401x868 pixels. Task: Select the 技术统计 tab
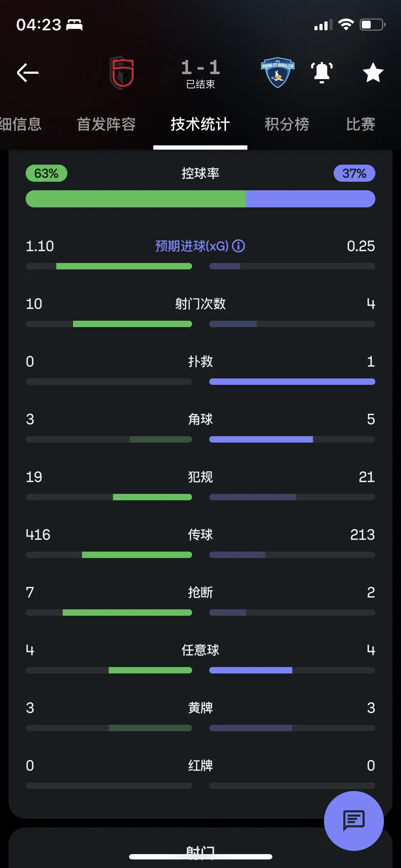[200, 124]
